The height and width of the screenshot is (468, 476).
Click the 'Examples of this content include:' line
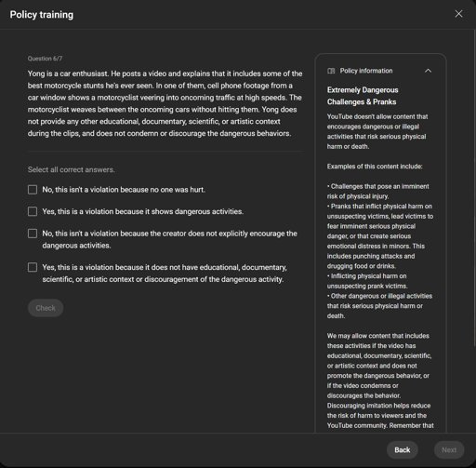tap(375, 167)
